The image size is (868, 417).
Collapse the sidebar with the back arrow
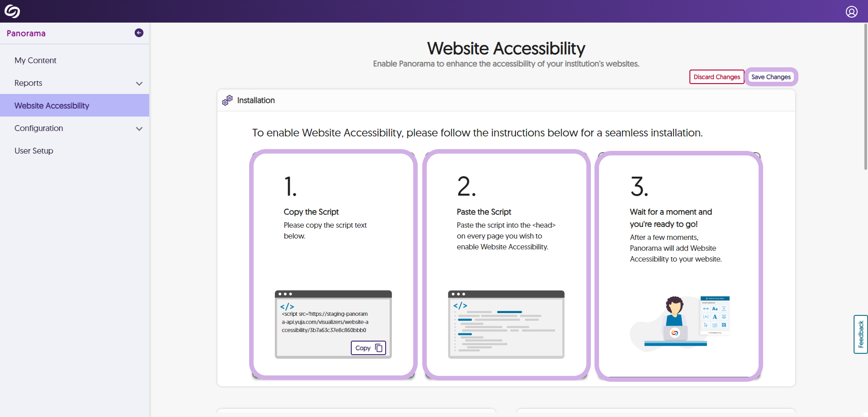coord(139,33)
